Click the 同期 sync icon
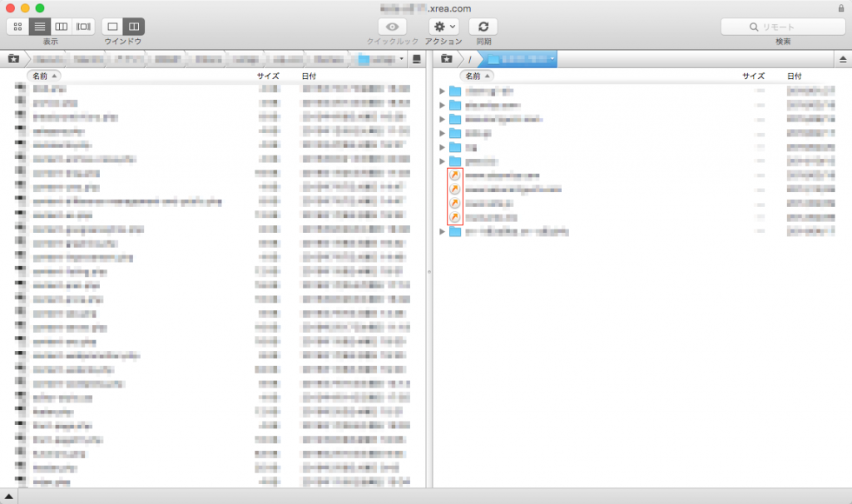The width and height of the screenshot is (852, 504). tap(483, 27)
